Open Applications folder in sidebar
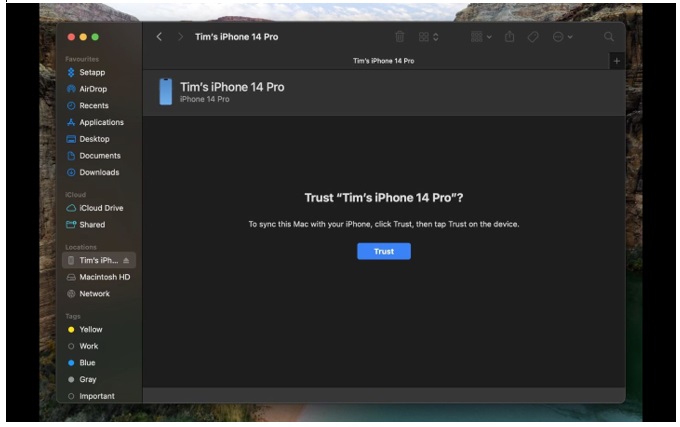The height and width of the screenshot is (427, 680). click(101, 122)
